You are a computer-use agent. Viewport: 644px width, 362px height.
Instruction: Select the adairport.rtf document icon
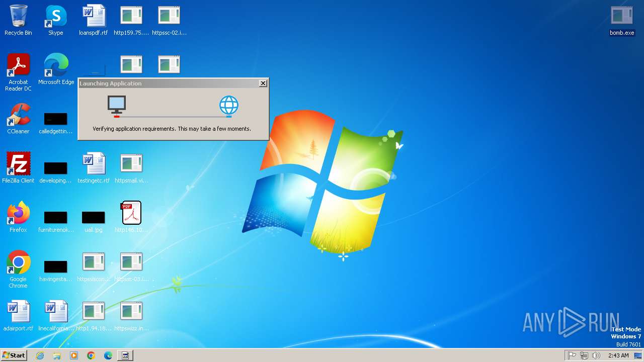click(18, 316)
